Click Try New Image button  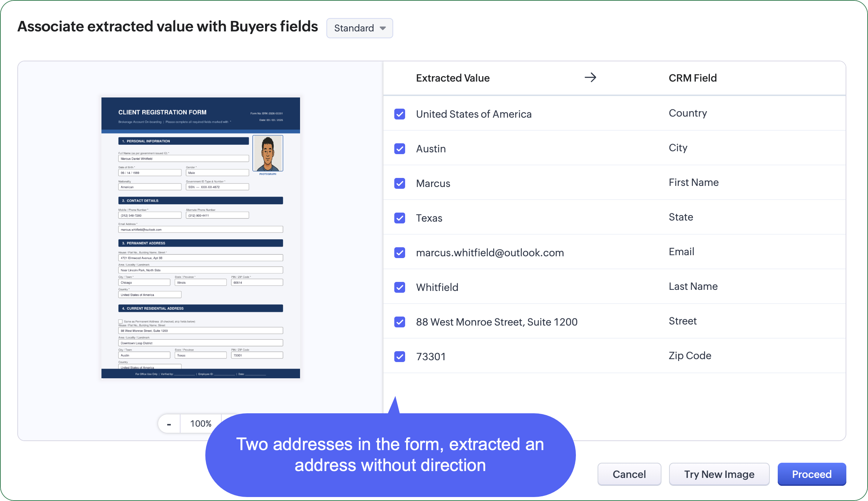[719, 474]
